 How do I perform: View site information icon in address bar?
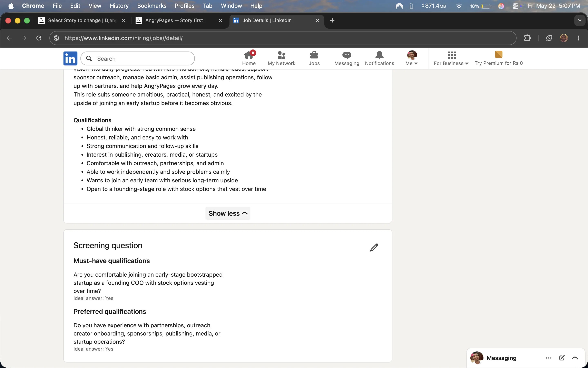point(56,38)
